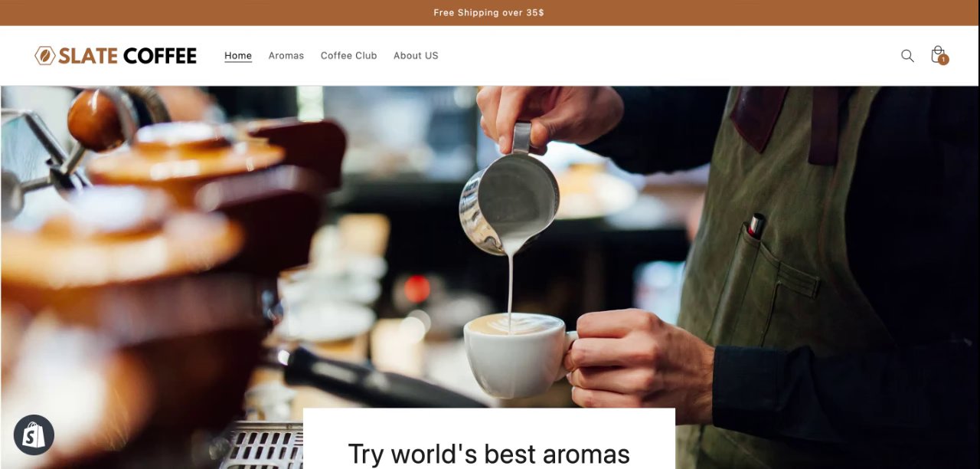Viewport: 980px width, 469px height.
Task: Click the cart item count badge
Action: pos(943,60)
